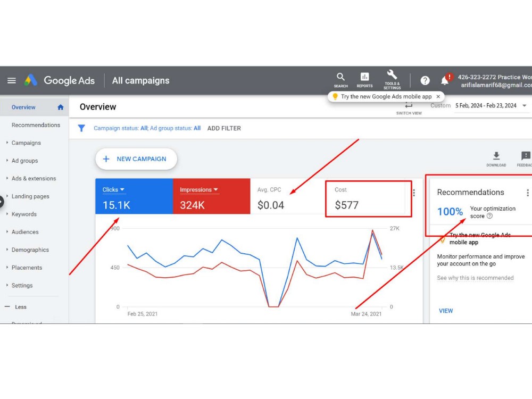Screen dimensions: 532x399
Task: Click the 100% optimization score
Action: pyautogui.click(x=450, y=212)
